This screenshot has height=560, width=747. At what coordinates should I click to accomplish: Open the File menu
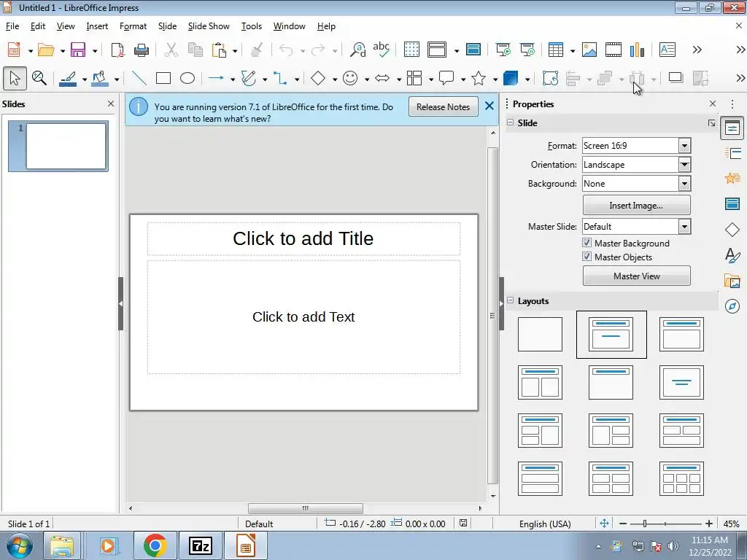tap(12, 26)
